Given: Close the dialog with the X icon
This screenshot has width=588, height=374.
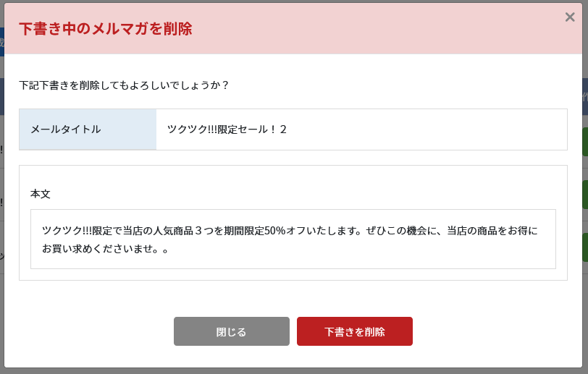Looking at the screenshot, I should (x=570, y=17).
